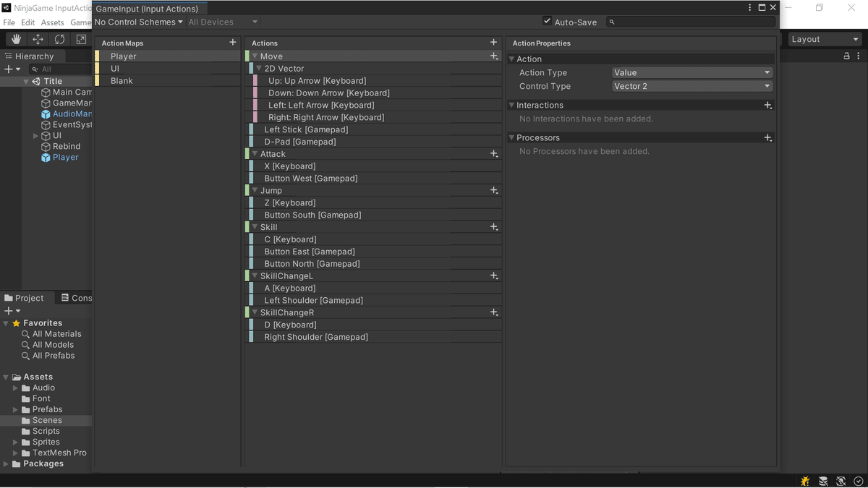Viewport: 868px width, 488px height.
Task: Click the activity checkmark status icon
Action: (x=859, y=481)
